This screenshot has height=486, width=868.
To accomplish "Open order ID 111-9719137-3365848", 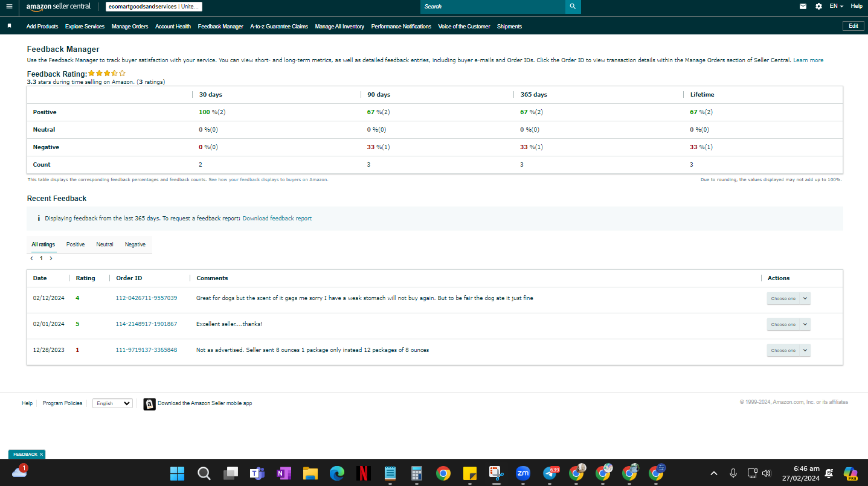I will click(146, 350).
